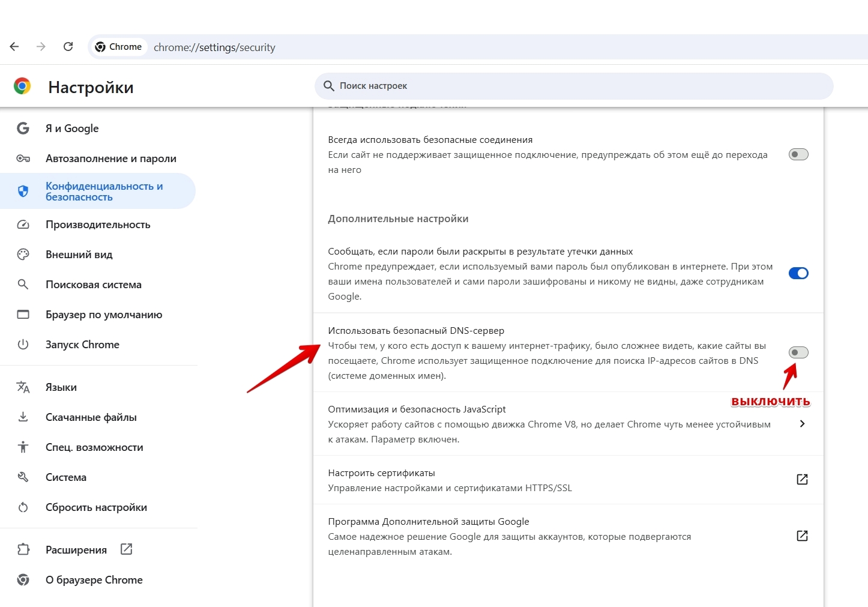Click the browser back arrow icon
Image resolution: width=868 pixels, height=607 pixels.
14,47
